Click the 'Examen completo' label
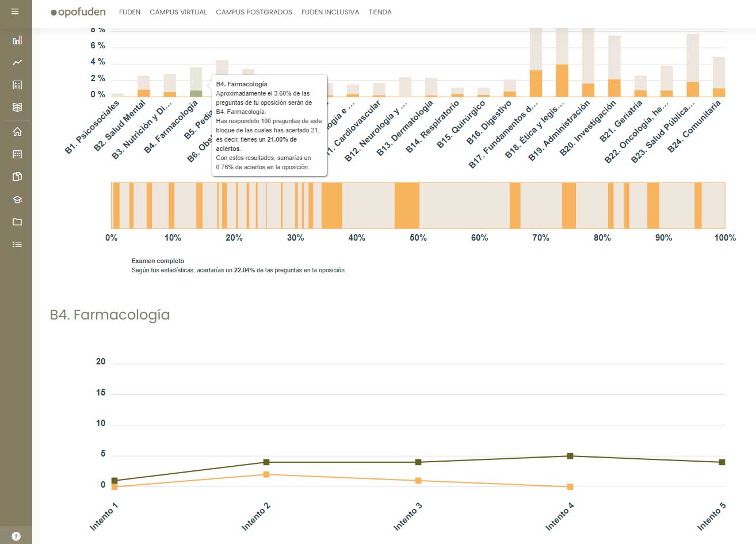Viewport: 756px width, 544px height. click(x=158, y=261)
